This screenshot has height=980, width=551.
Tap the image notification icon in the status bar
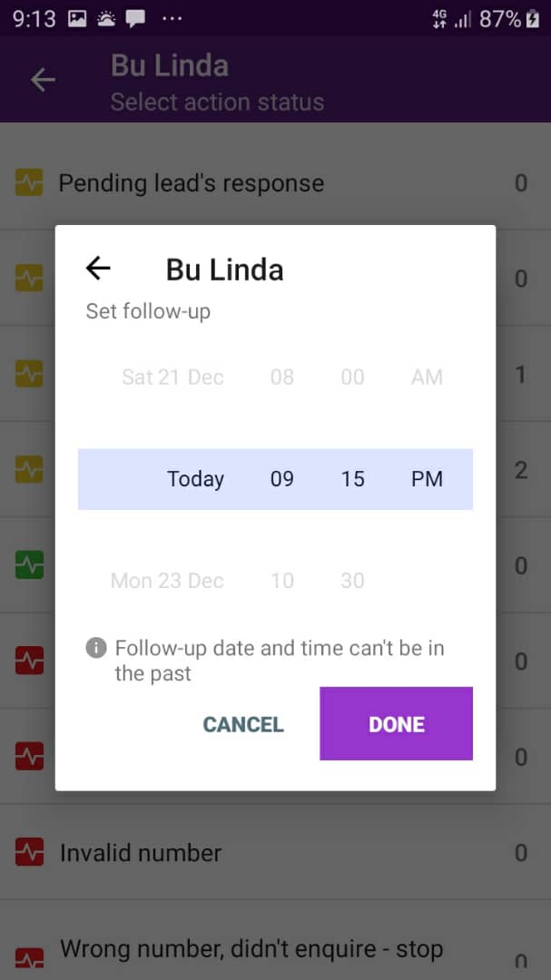77,18
